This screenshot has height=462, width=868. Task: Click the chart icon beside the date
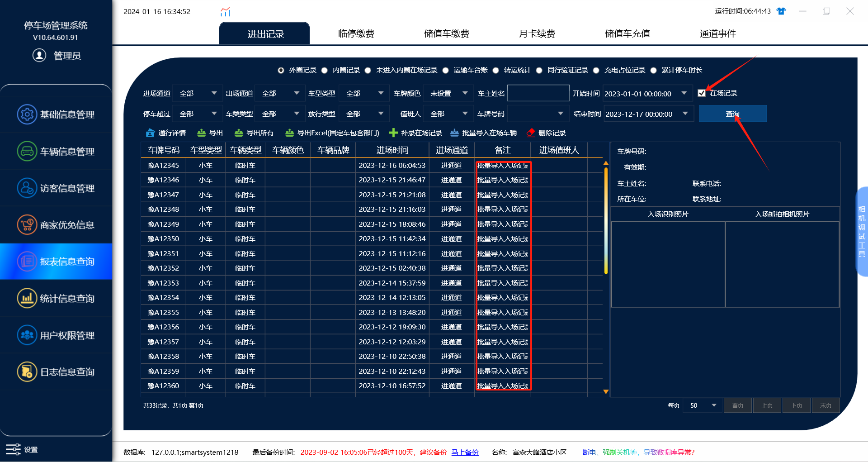click(226, 12)
